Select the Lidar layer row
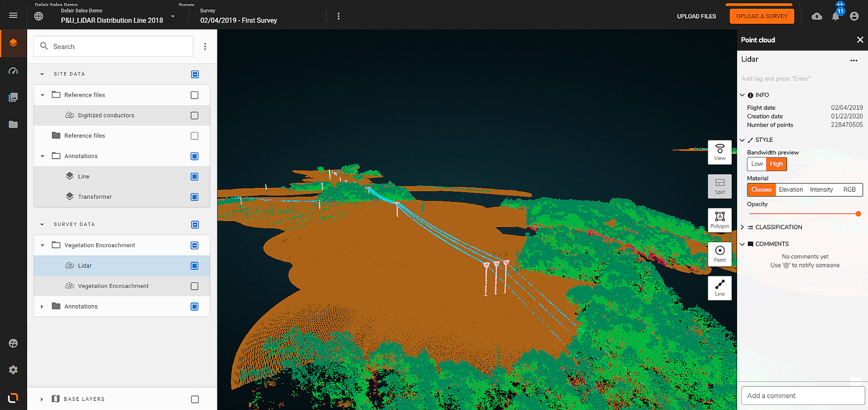Viewport: 868px width, 410px height. point(122,266)
